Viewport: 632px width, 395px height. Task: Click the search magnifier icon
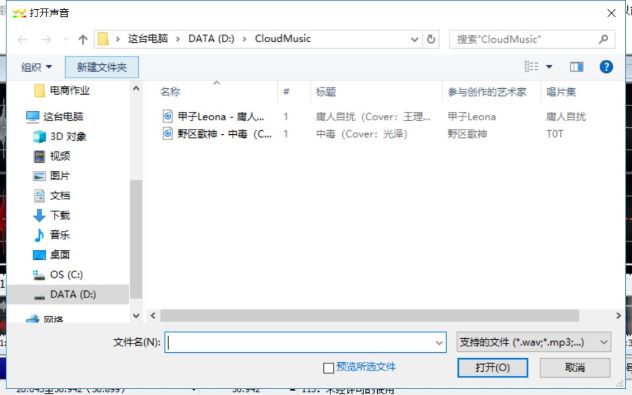(603, 39)
